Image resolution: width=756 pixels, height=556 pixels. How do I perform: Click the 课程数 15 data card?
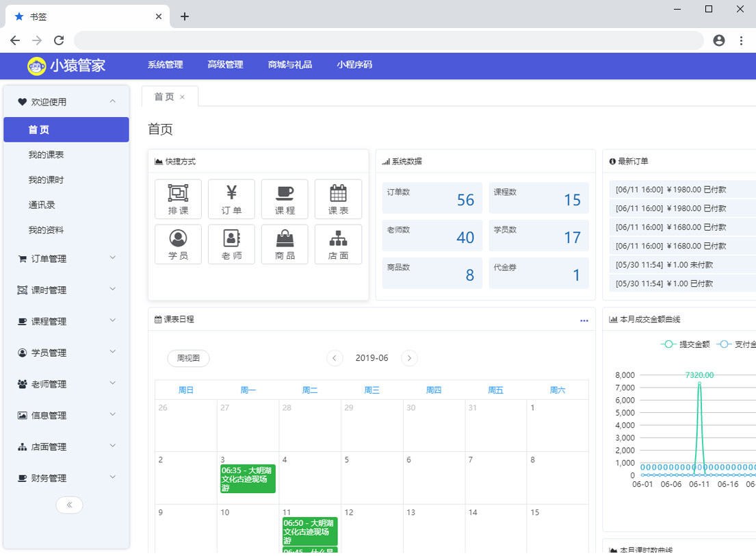(x=538, y=198)
